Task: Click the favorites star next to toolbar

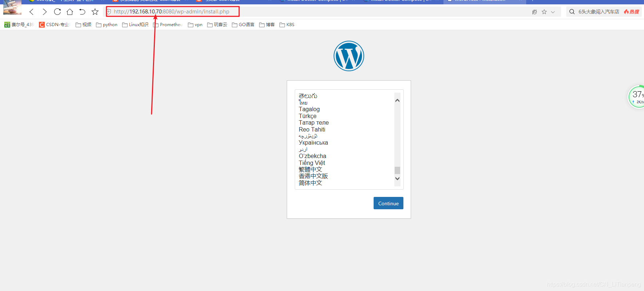Action: 95,12
